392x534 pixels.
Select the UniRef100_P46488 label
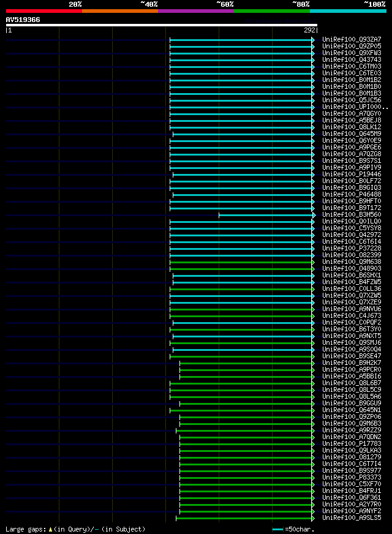click(352, 195)
